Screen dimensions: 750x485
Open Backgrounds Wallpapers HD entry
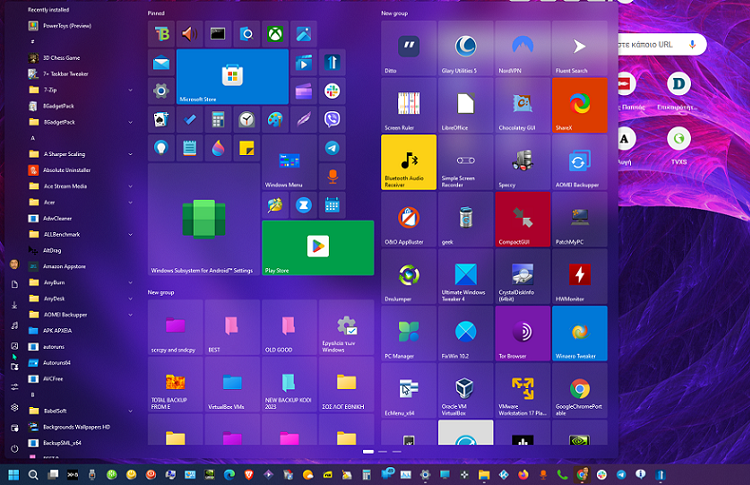pos(80,427)
